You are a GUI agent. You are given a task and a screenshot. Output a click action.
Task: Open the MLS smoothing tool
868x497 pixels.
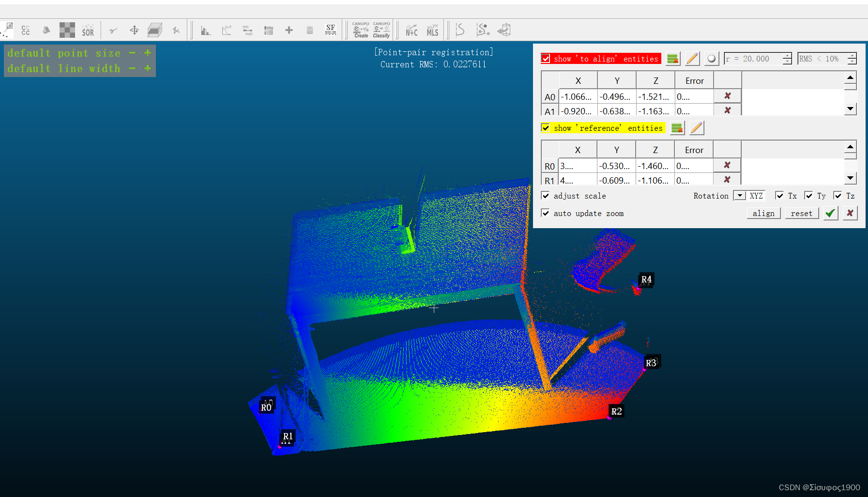click(432, 31)
